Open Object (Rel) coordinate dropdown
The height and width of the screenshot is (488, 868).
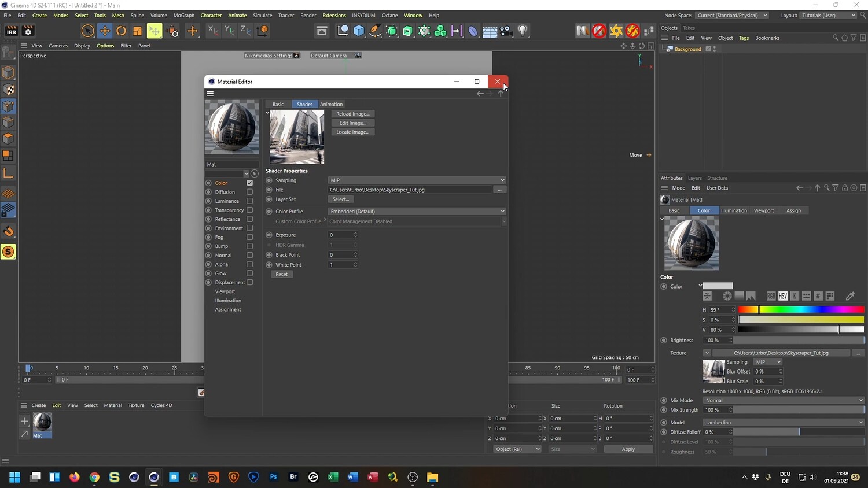coord(517,449)
